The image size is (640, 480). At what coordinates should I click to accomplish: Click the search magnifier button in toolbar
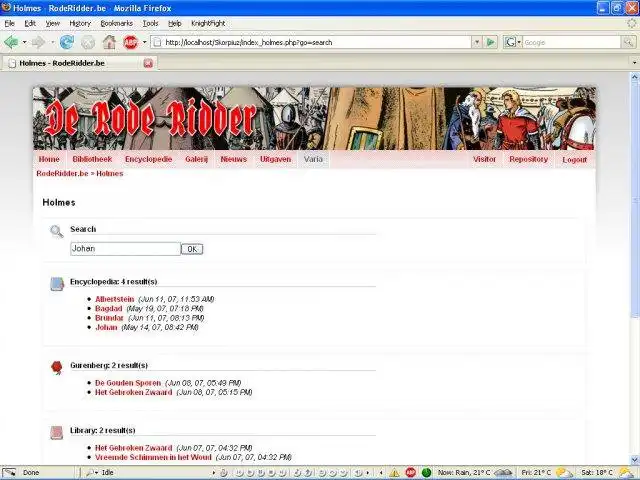point(628,42)
